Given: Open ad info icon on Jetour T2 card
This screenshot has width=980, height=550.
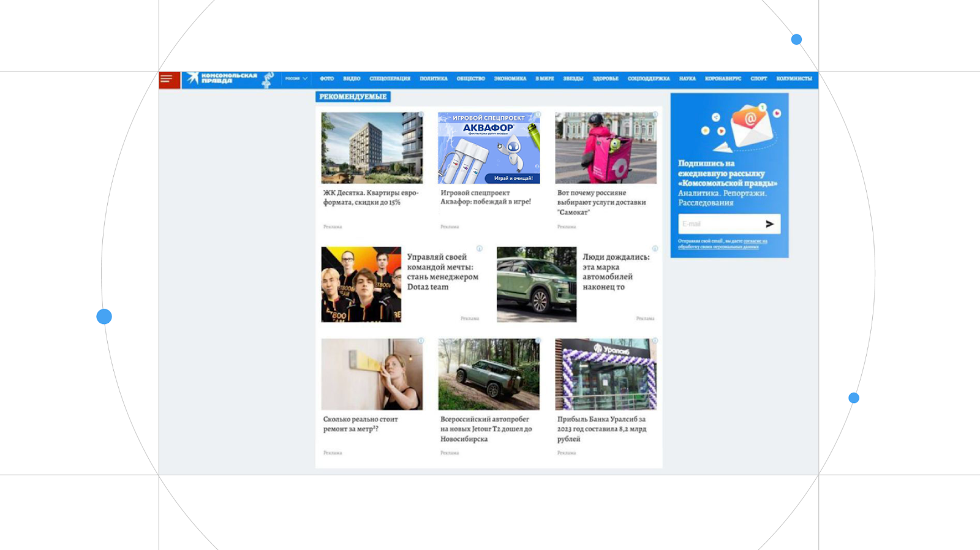Looking at the screenshot, I should point(538,341).
